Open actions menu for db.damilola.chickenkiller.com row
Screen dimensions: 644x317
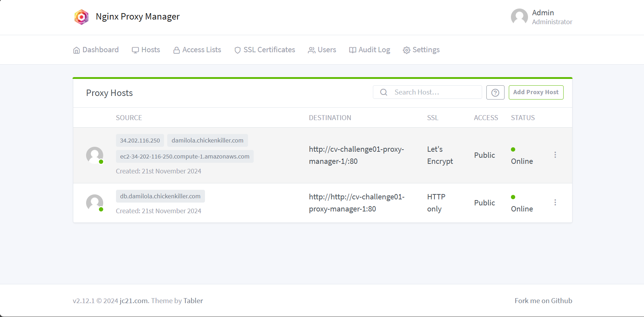click(555, 203)
